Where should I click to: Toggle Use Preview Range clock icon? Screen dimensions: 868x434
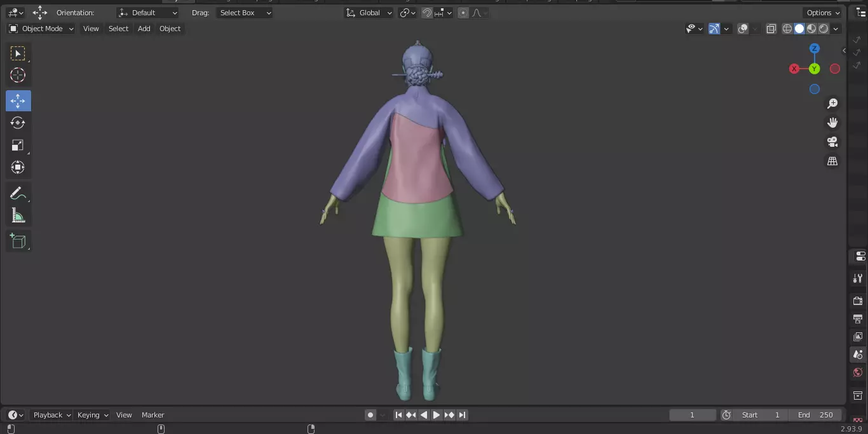coord(726,415)
